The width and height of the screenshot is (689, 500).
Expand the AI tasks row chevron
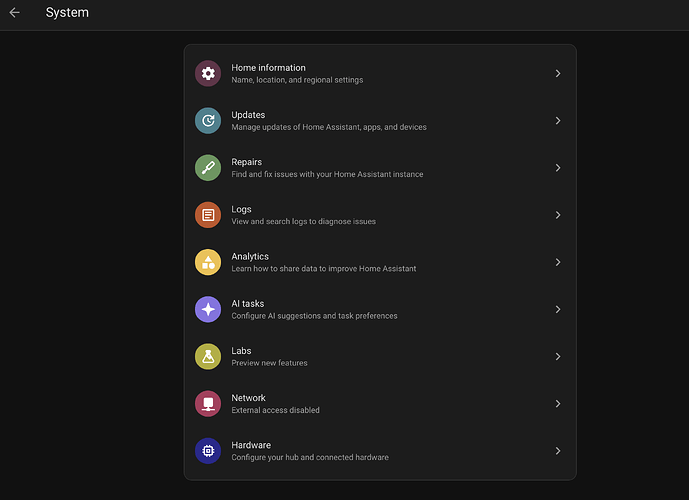pyautogui.click(x=558, y=309)
